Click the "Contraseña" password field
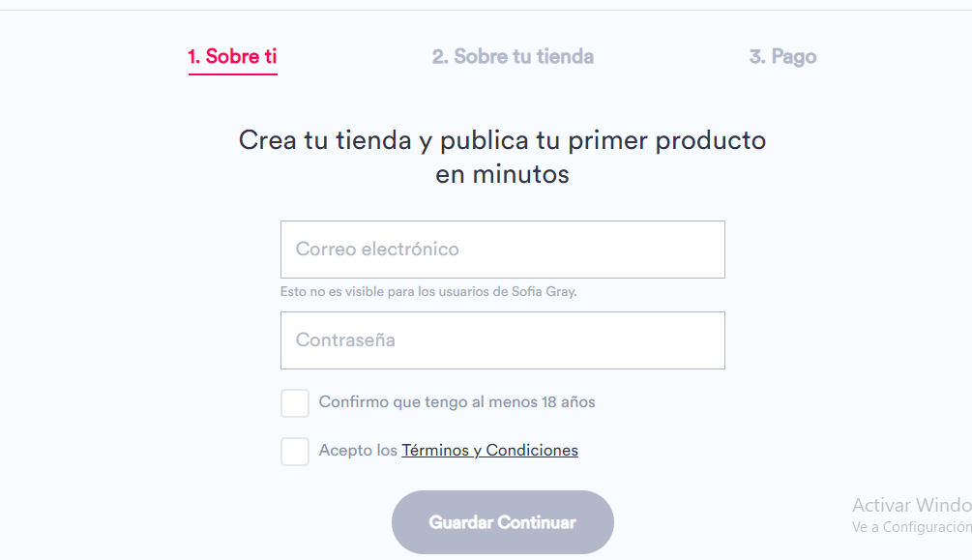 [x=502, y=339]
